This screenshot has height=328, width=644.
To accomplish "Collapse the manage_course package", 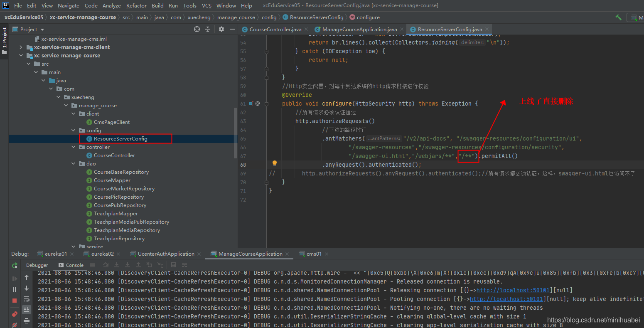I will pos(66,106).
